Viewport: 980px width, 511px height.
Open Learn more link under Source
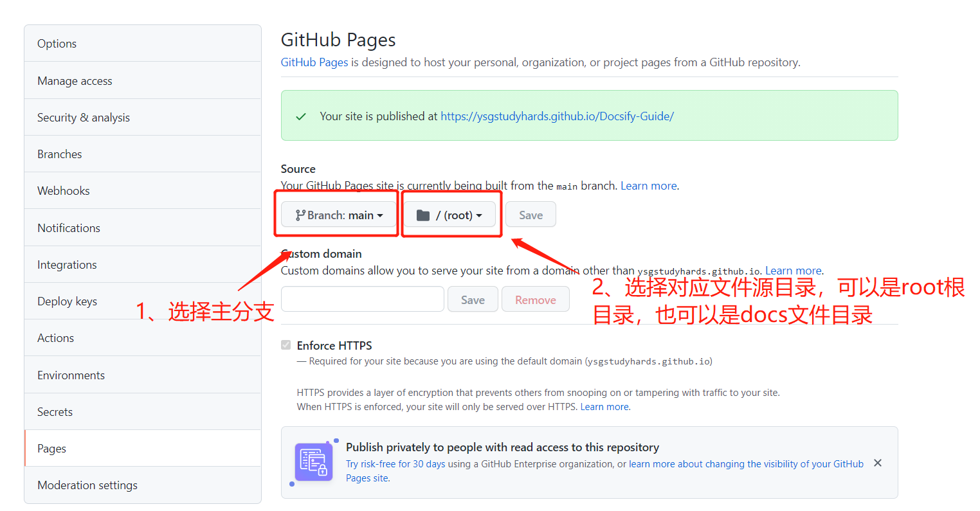(648, 186)
